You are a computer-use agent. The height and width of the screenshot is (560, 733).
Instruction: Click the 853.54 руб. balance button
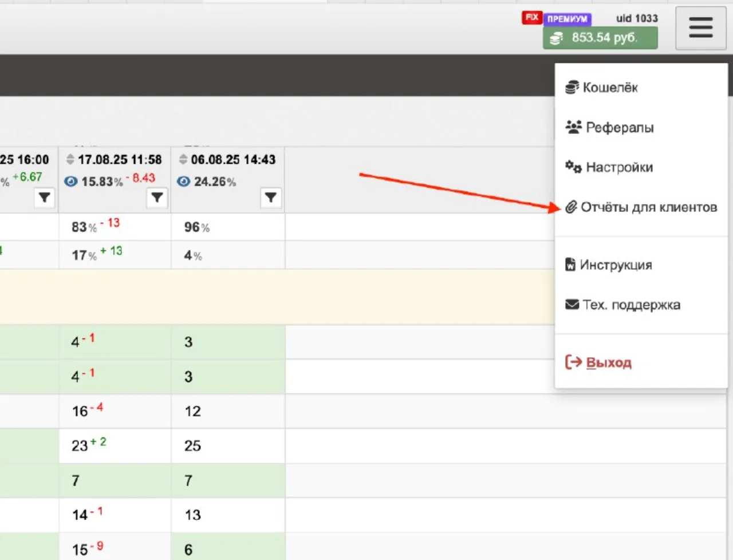600,38
